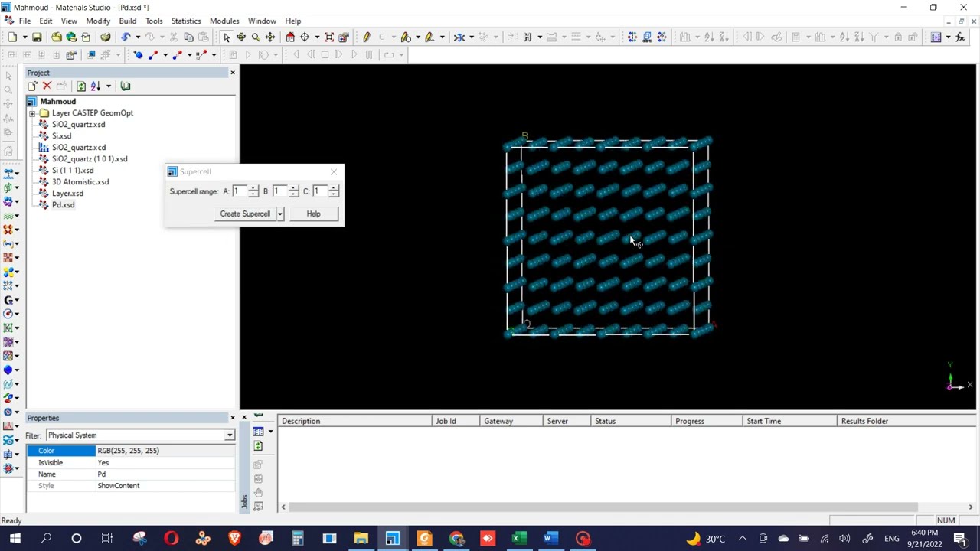Open the Statistics menu
Image resolution: width=980 pixels, height=551 pixels.
pos(186,21)
